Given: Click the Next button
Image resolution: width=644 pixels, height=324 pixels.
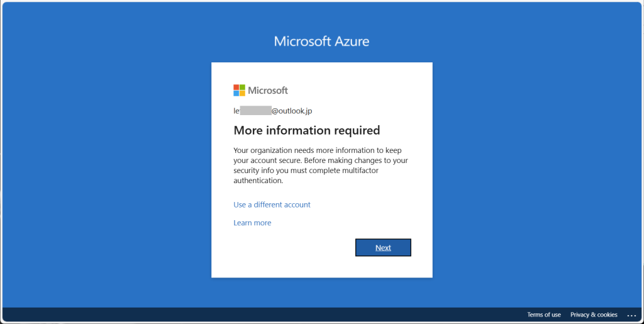Looking at the screenshot, I should tap(383, 248).
